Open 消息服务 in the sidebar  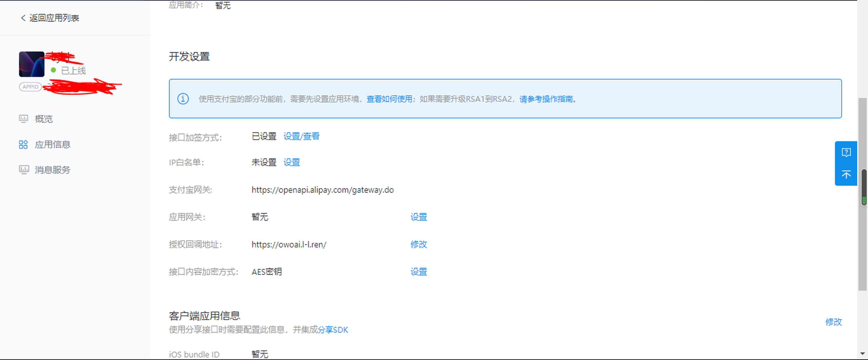52,170
